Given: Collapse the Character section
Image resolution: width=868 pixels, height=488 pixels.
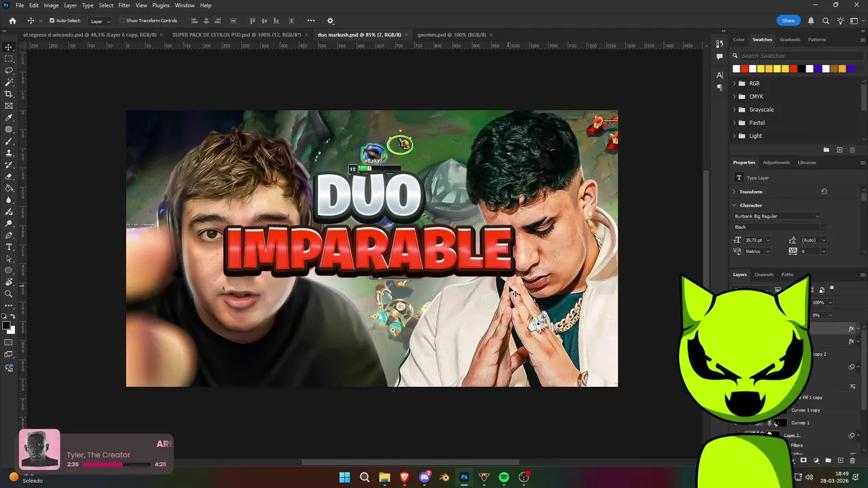Looking at the screenshot, I should pyautogui.click(x=734, y=205).
